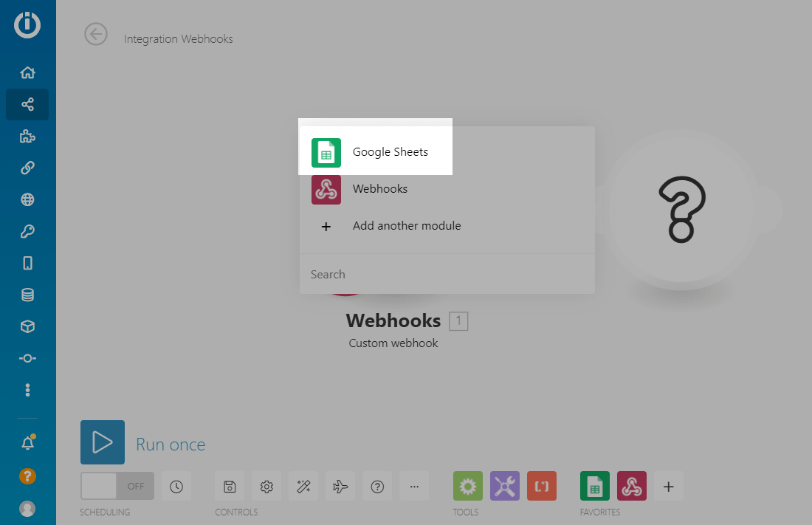The height and width of the screenshot is (525, 812).
Task: Click the Integration Webhooks scenario title
Action: coord(178,39)
